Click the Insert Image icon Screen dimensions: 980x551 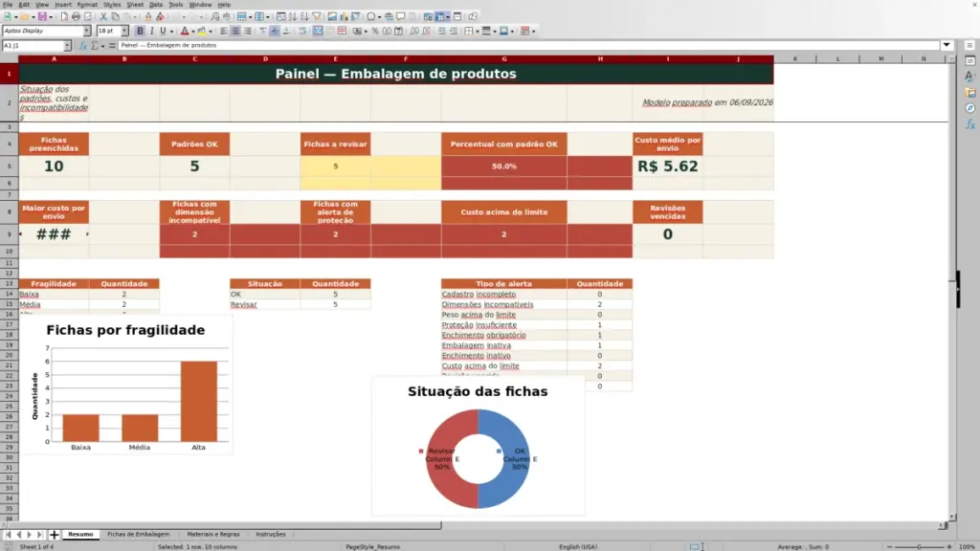click(332, 17)
